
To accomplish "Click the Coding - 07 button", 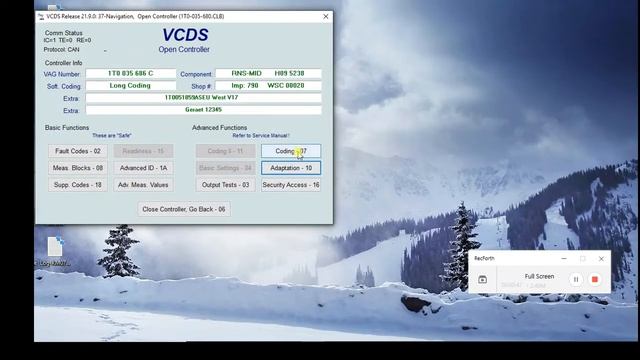I will click(x=291, y=151).
